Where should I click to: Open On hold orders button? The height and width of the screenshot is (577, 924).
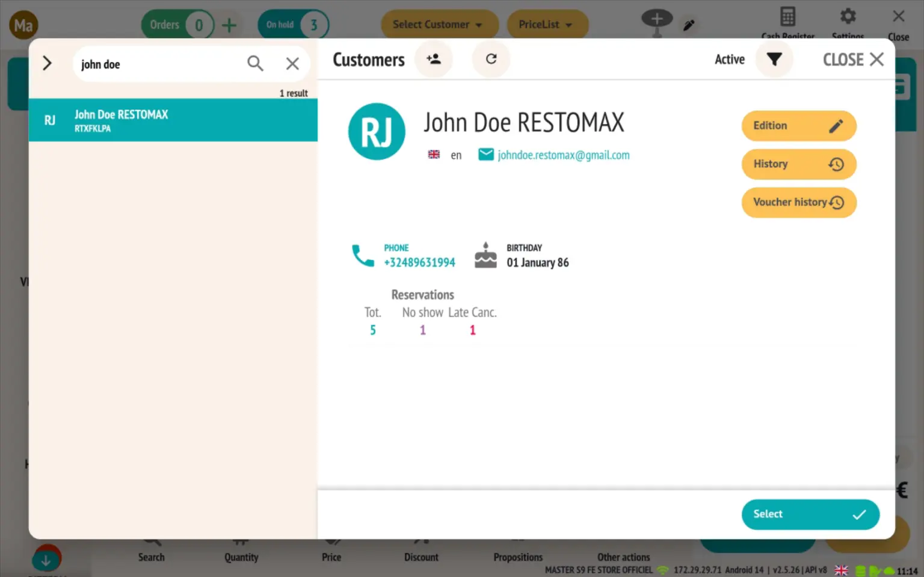294,25
